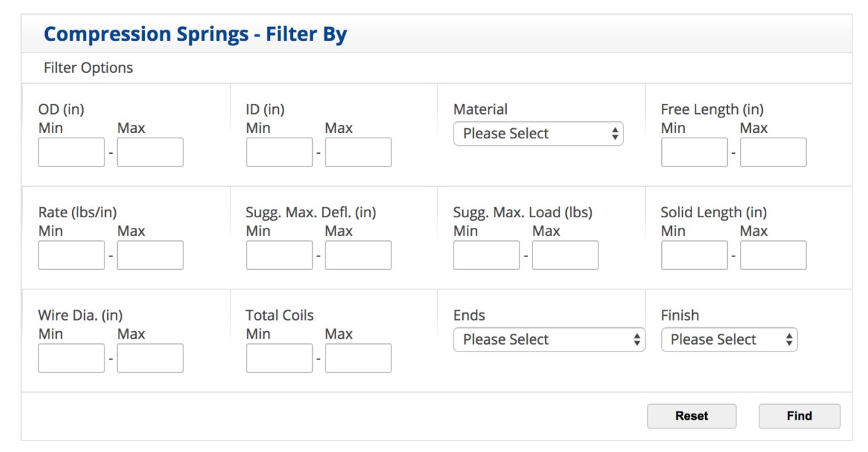Click the Wire Dia. Min input field
This screenshot has width=868, height=452.
tap(71, 358)
